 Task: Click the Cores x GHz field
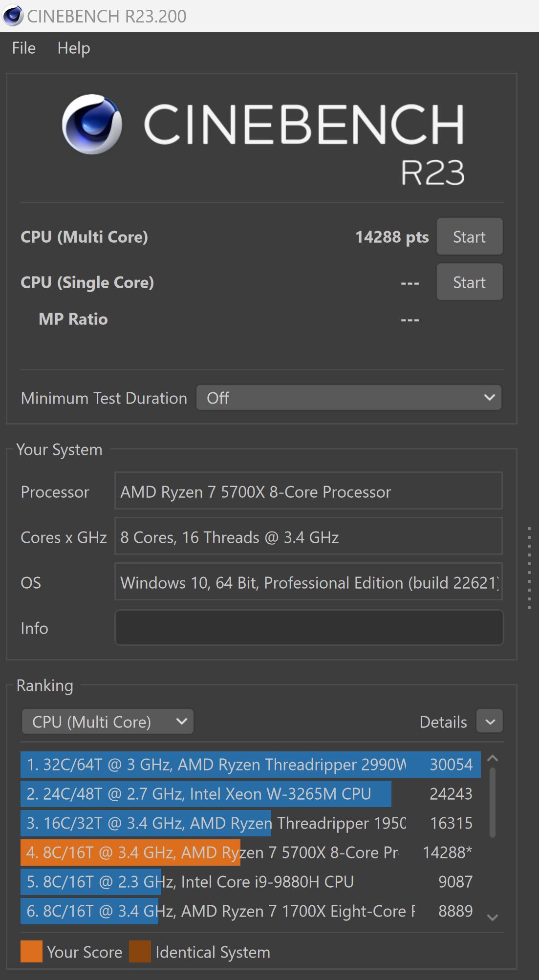308,536
